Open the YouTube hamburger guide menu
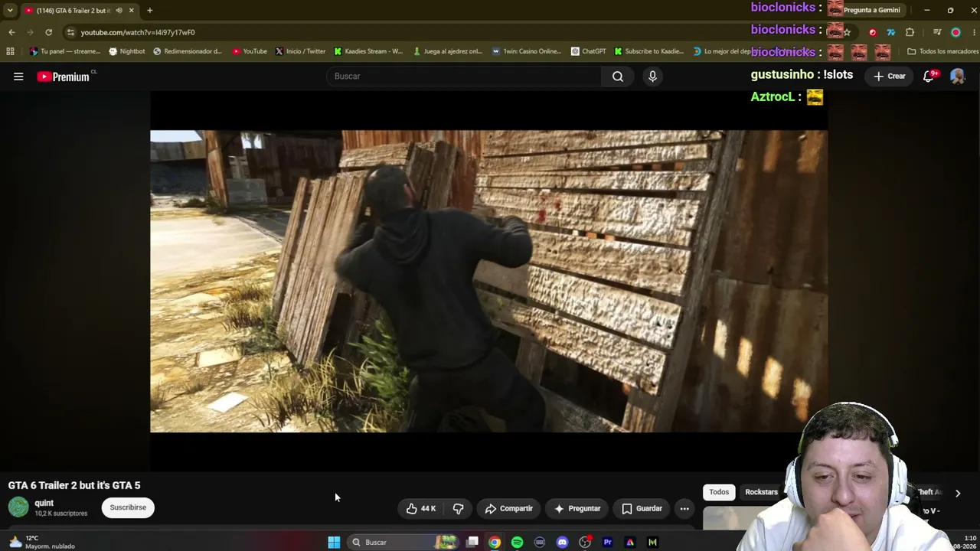The height and width of the screenshot is (551, 980). pyautogui.click(x=18, y=77)
